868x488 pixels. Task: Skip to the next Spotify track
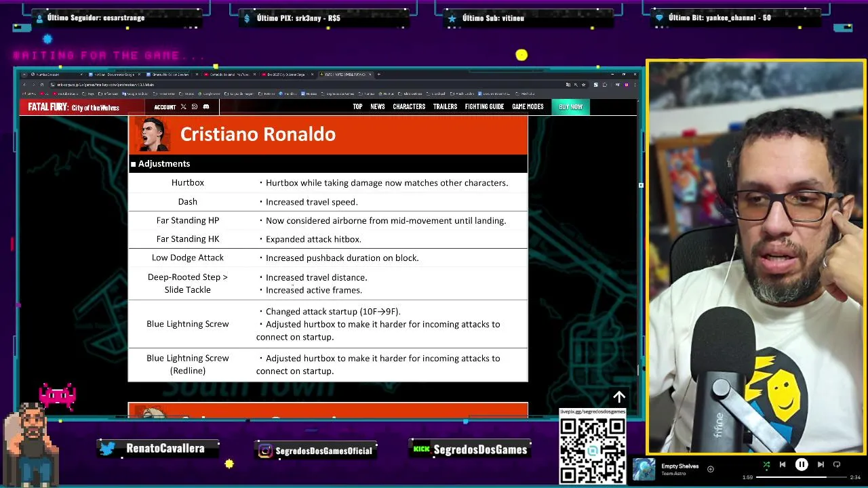821,464
